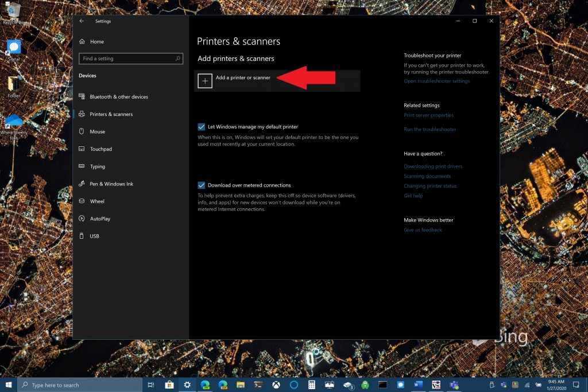The image size is (588, 392).
Task: Select Printers & scanners in the sidebar
Action: point(111,114)
